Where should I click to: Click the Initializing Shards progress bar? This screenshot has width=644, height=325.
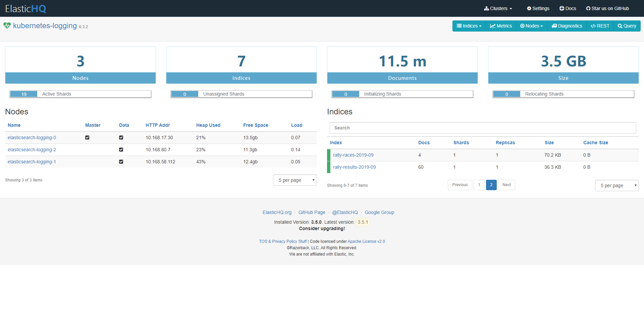click(x=402, y=94)
